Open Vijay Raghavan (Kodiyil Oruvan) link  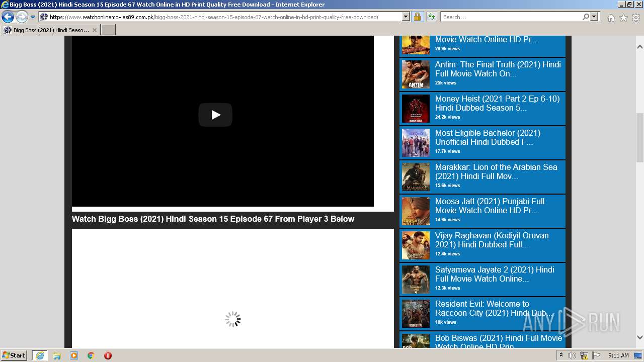(x=492, y=240)
